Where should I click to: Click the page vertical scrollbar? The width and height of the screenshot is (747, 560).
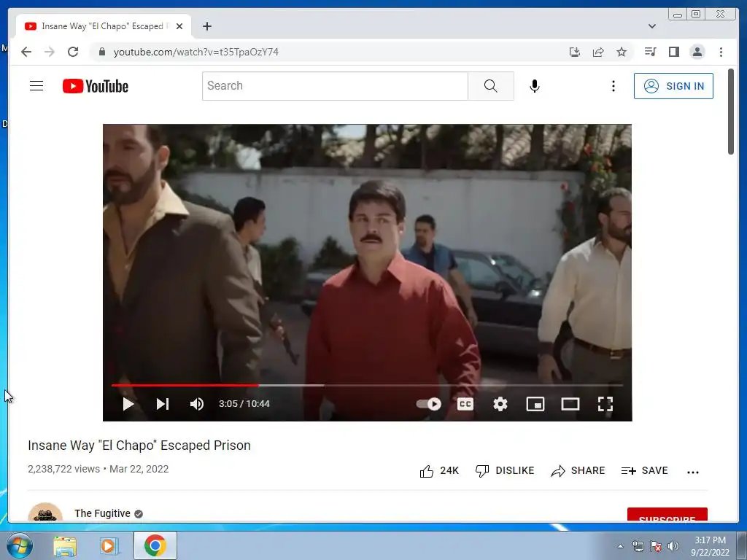(x=731, y=112)
